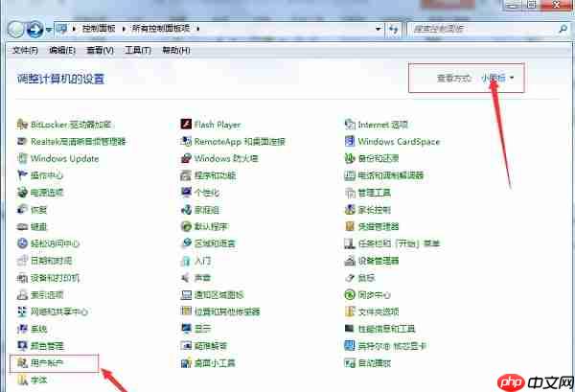Click the Forward navigation button

[35, 30]
